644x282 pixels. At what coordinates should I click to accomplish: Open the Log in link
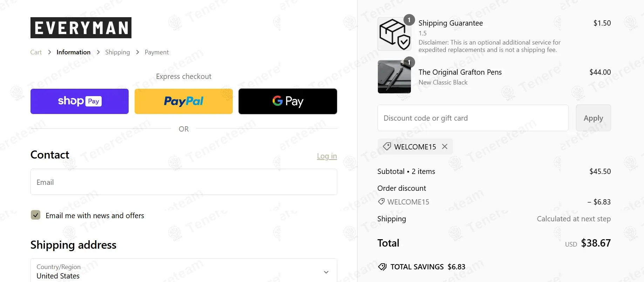(327, 156)
